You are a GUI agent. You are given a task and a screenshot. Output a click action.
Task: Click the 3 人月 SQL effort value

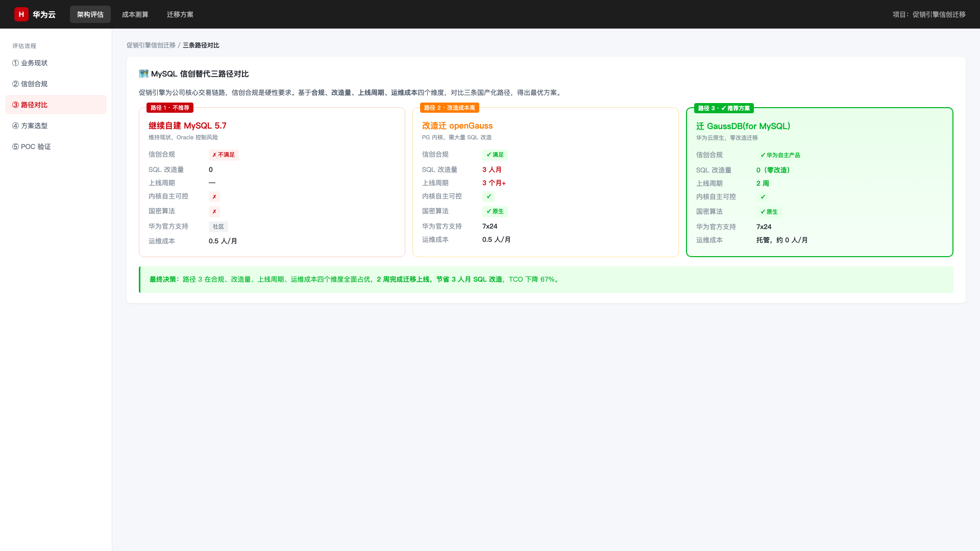[x=492, y=169]
